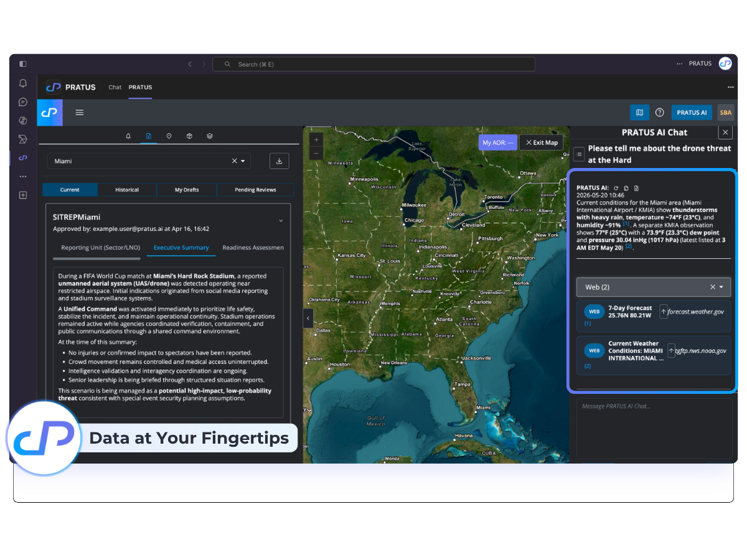
Task: Click the My AOR button
Action: [498, 142]
